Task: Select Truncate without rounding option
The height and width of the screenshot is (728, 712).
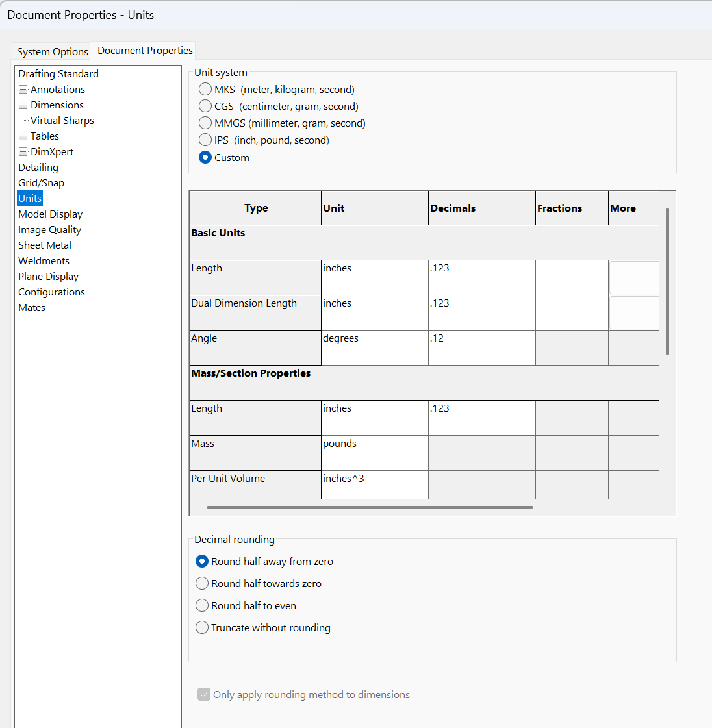Action: [202, 628]
